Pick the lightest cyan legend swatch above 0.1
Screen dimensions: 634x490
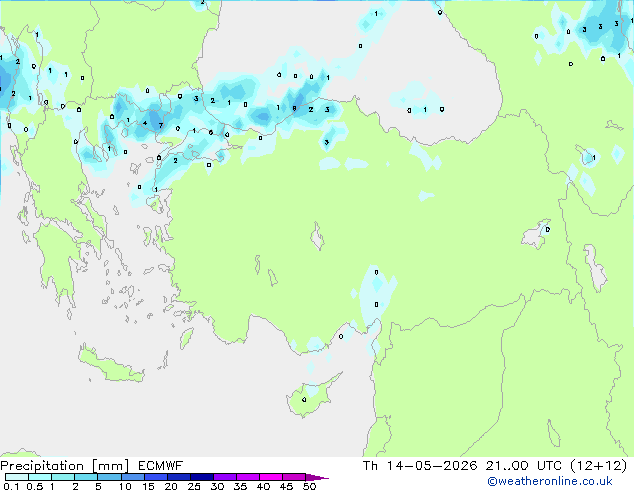(17, 477)
